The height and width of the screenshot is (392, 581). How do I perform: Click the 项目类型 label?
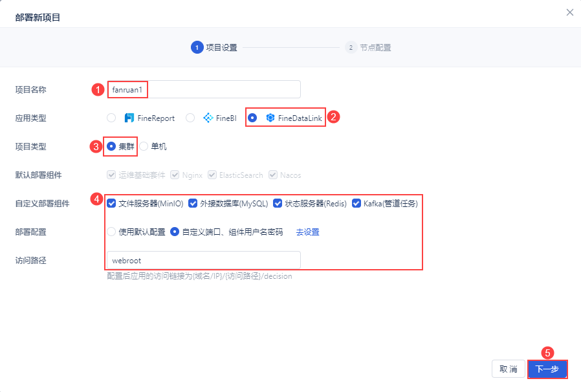(x=31, y=146)
